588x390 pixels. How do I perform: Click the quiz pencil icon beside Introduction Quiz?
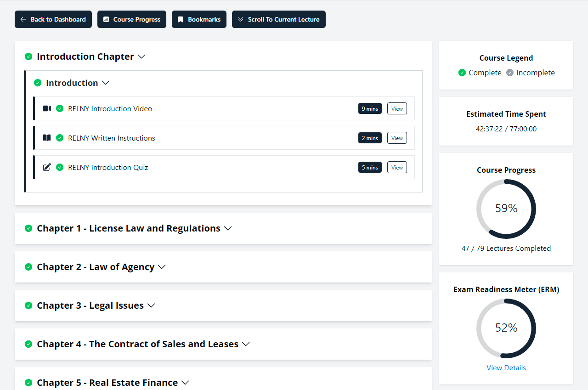click(x=47, y=167)
